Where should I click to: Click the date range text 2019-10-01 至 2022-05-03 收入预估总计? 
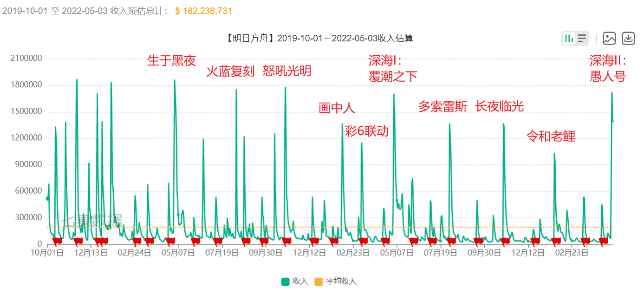click(x=85, y=11)
